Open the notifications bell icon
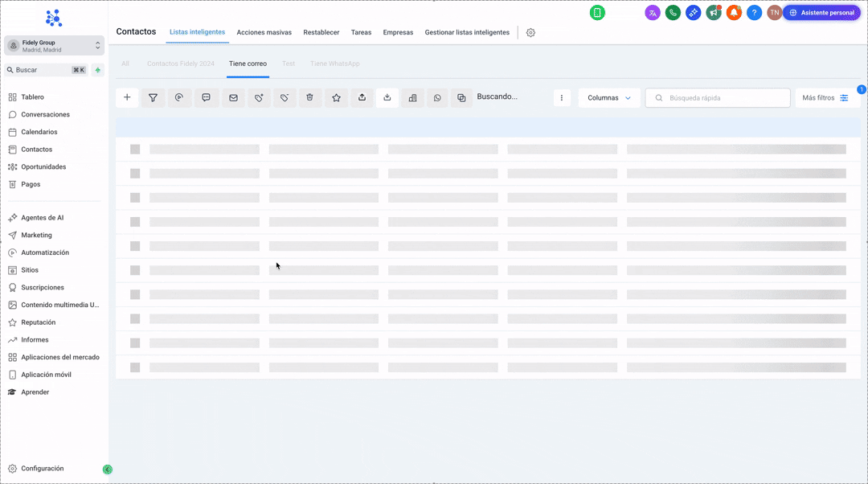The height and width of the screenshot is (484, 868). click(733, 13)
